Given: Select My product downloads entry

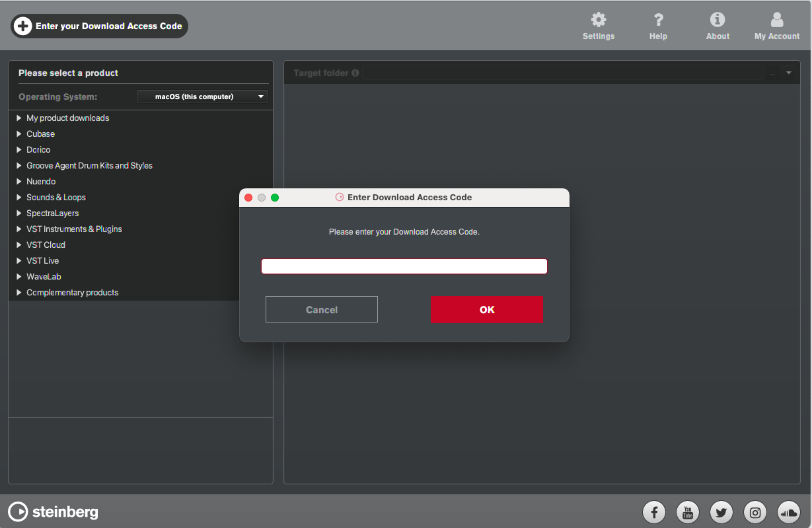Looking at the screenshot, I should pos(67,118).
